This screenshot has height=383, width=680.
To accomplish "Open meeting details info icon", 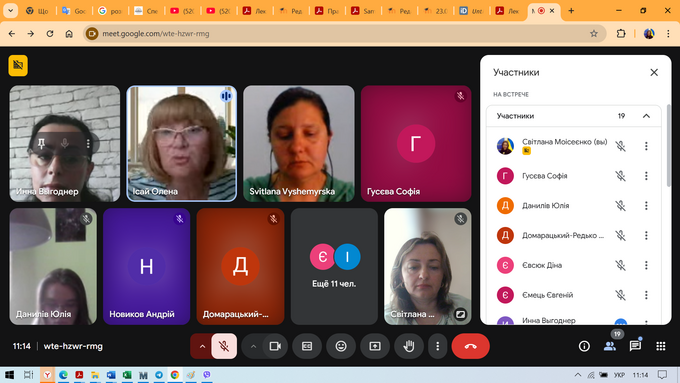I will (584, 346).
